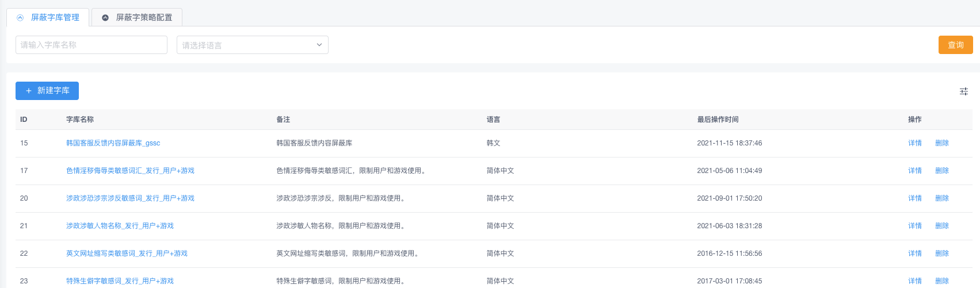Click the 新建字库 button
The width and height of the screenshot is (980, 288).
click(47, 91)
